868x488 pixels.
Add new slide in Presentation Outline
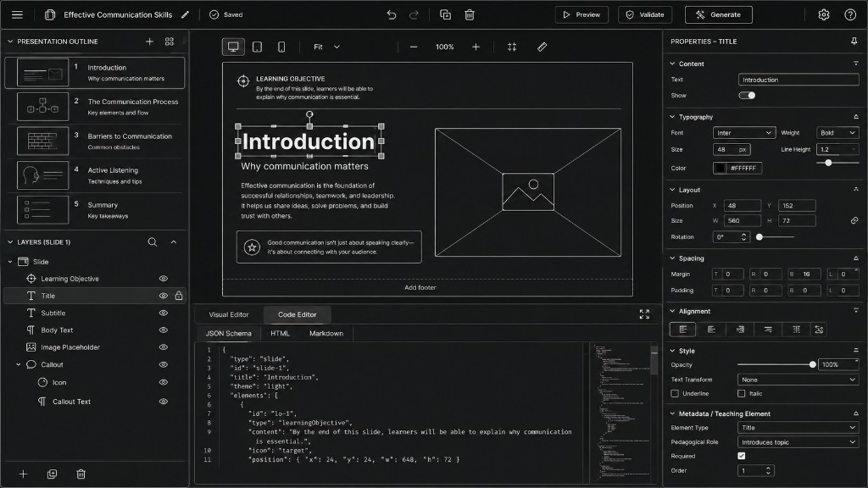149,42
